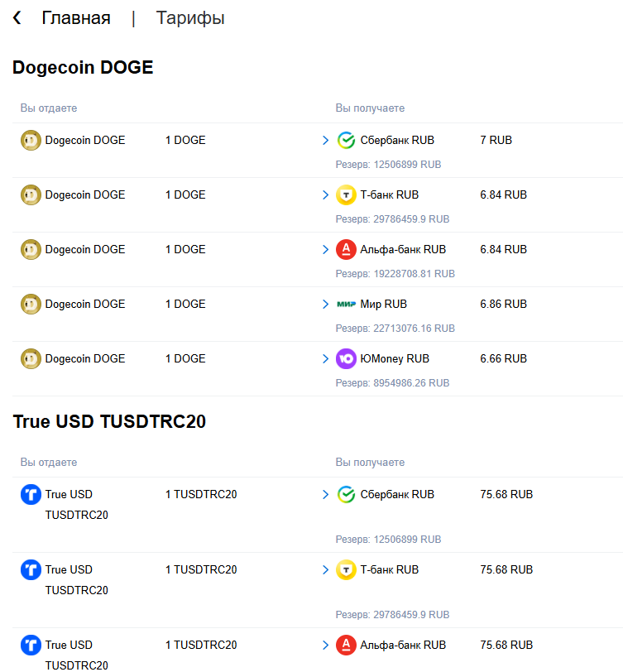Click the Вы отдаете header in the Dogecoin section
This screenshot has width=623, height=672.
49,108
